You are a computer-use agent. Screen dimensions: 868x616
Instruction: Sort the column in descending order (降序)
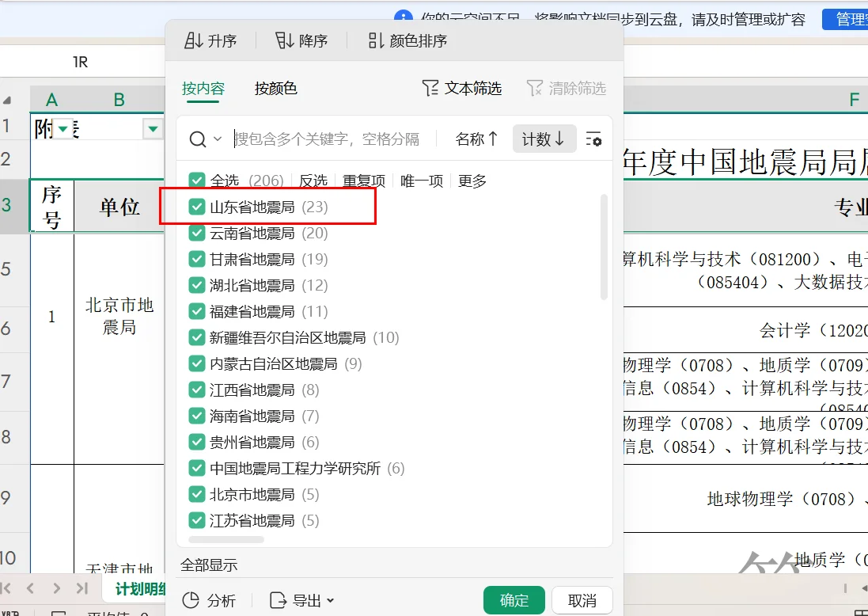(x=301, y=40)
